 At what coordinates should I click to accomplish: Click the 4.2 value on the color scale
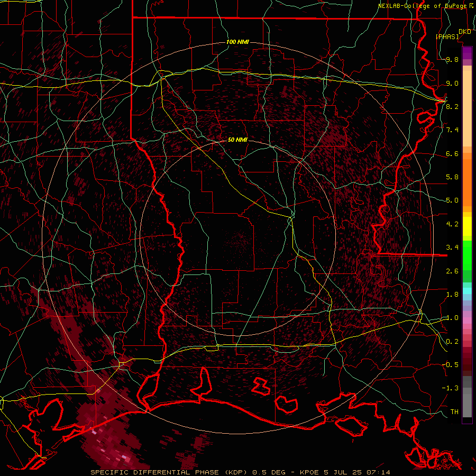(x=452, y=224)
